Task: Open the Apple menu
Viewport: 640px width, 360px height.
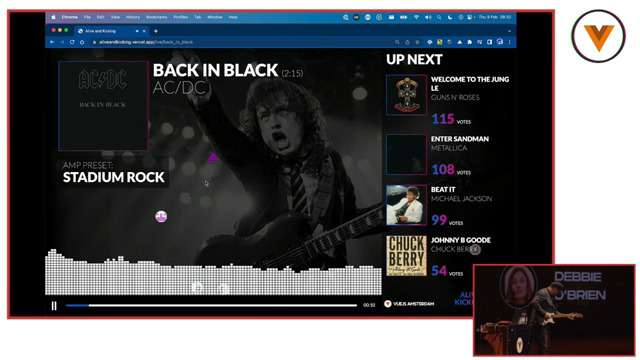Action: [53, 17]
